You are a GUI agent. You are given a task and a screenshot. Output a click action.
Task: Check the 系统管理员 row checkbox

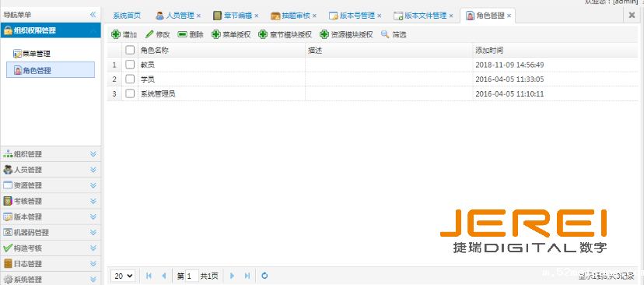[x=130, y=93]
